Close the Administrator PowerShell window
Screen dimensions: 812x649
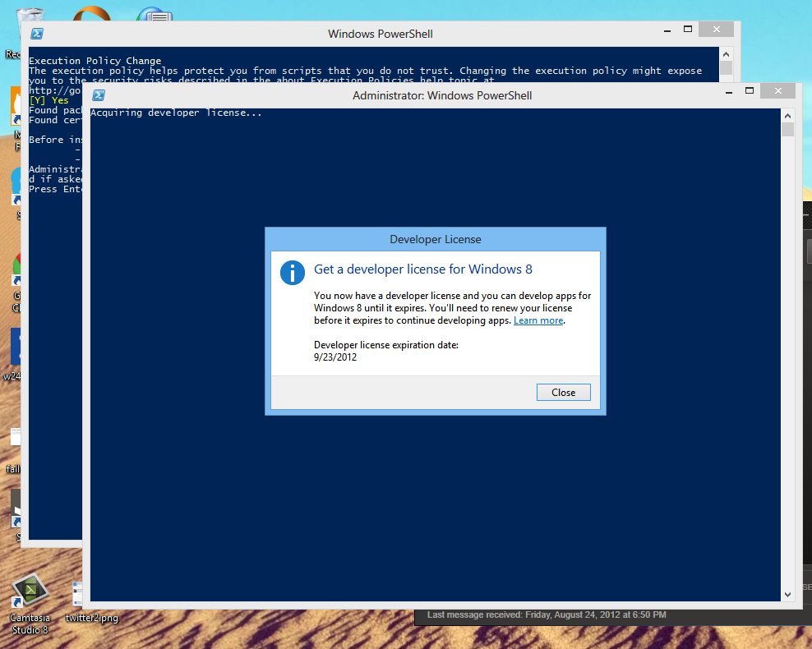click(777, 91)
